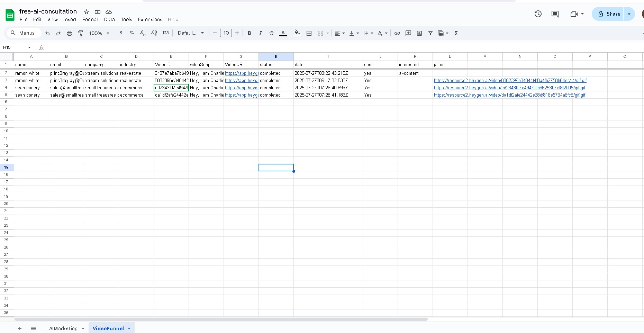The width and height of the screenshot is (644, 333).
Task: Click the undo arrow in toolbar
Action: [x=47, y=33]
